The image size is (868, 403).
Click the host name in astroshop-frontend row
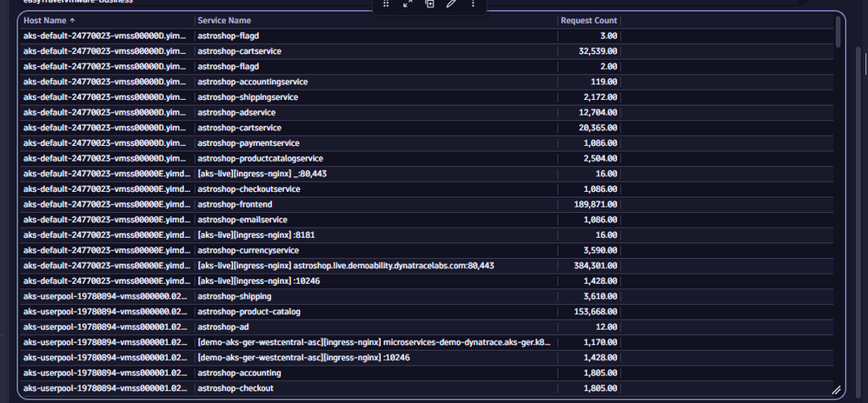[x=108, y=204]
